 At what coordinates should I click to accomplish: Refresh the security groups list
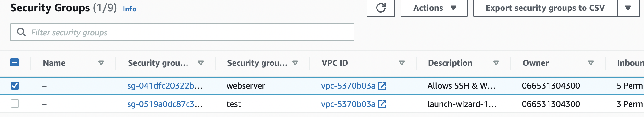coord(381,8)
